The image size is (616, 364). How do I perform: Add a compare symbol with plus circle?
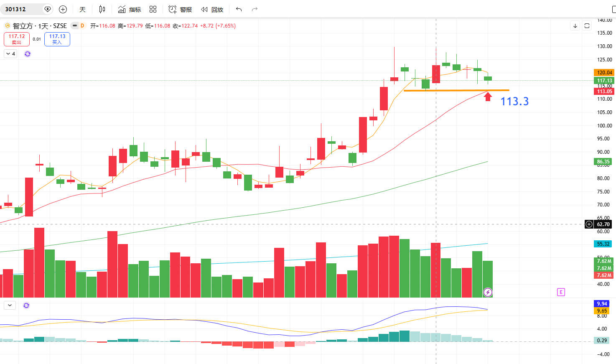pos(63,9)
